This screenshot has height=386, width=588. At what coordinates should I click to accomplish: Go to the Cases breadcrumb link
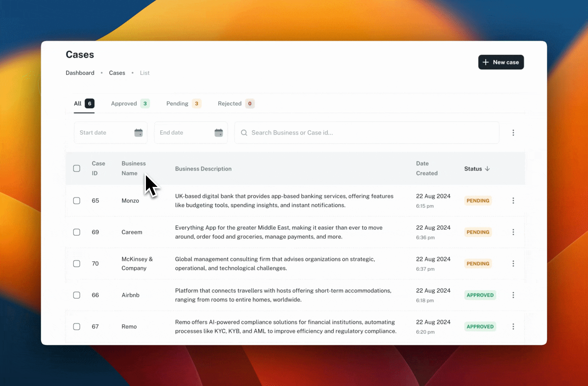(x=117, y=73)
